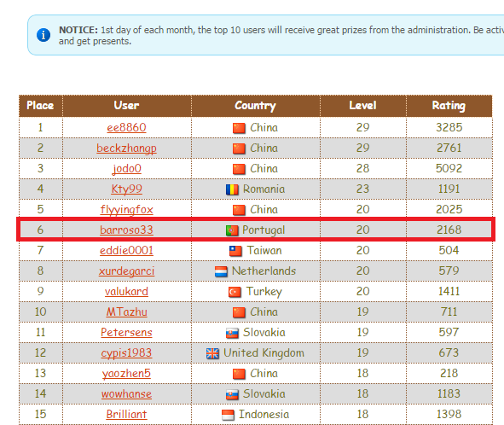Open the xurdegarci user link
This screenshot has height=425, width=504.
click(x=127, y=271)
